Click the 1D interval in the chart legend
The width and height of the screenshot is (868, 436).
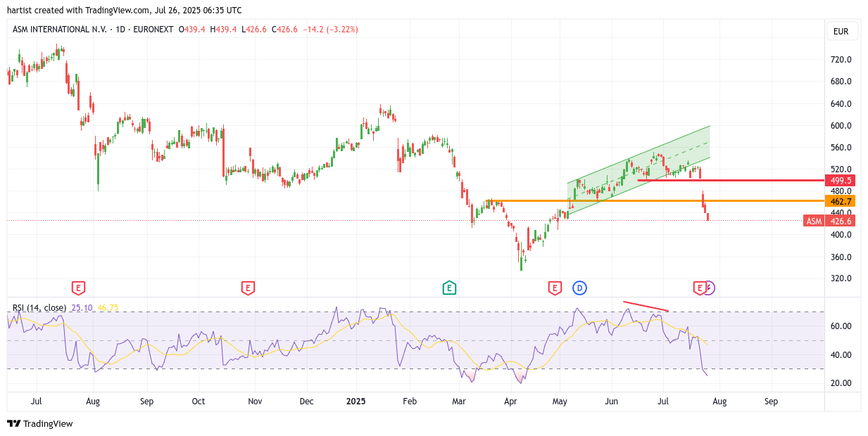[x=121, y=30]
